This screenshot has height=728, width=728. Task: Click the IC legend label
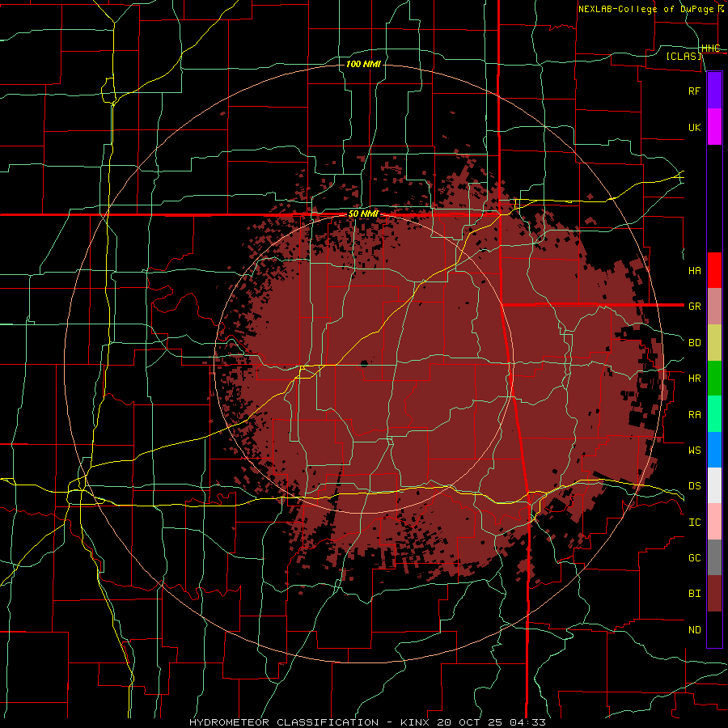[694, 523]
